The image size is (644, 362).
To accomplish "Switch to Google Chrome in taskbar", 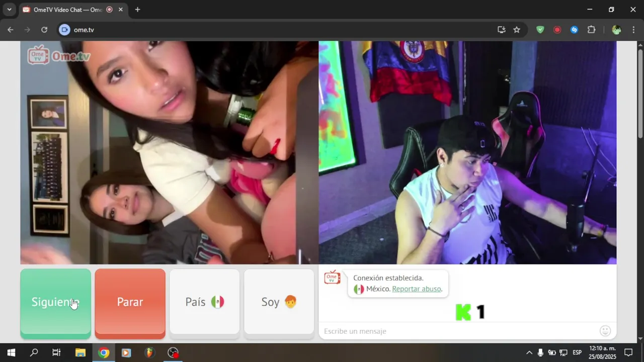I will point(104,352).
